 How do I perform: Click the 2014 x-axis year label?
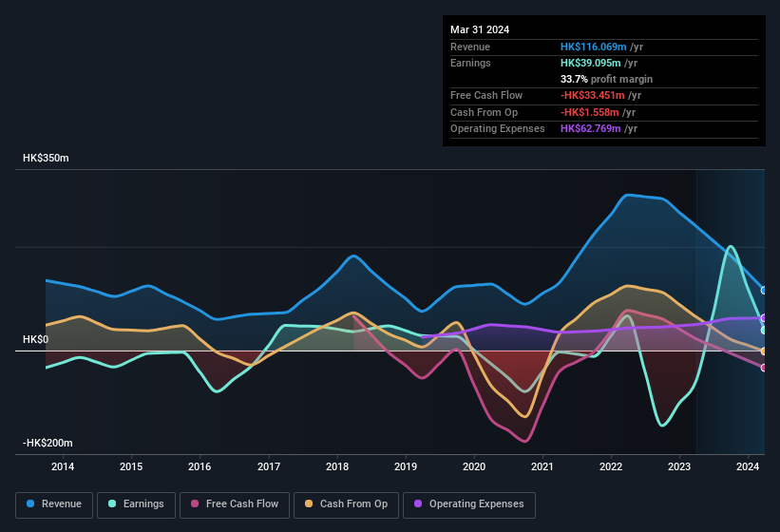pyautogui.click(x=63, y=466)
